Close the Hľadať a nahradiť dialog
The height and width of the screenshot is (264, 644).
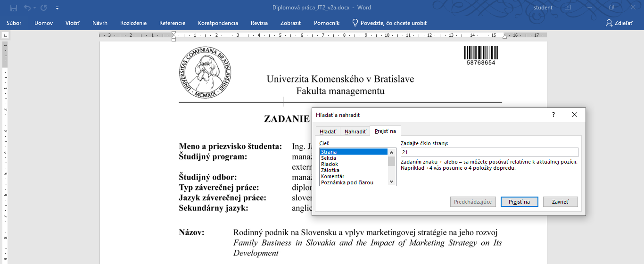click(x=574, y=115)
